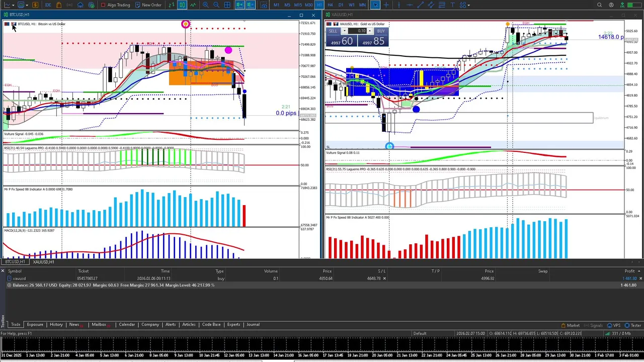Close the xauusd position with X
Screen dimensions: 644x362
pos(640,279)
